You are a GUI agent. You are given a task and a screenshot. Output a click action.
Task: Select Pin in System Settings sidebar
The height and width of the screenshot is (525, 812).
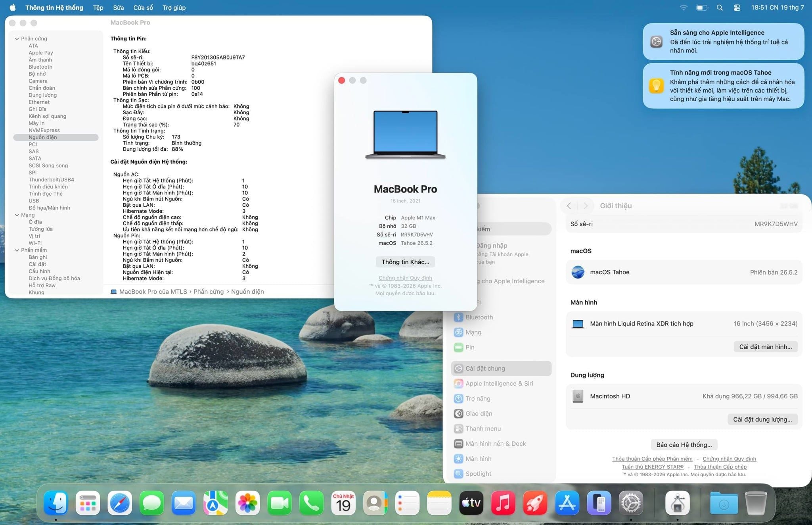coord(502,347)
